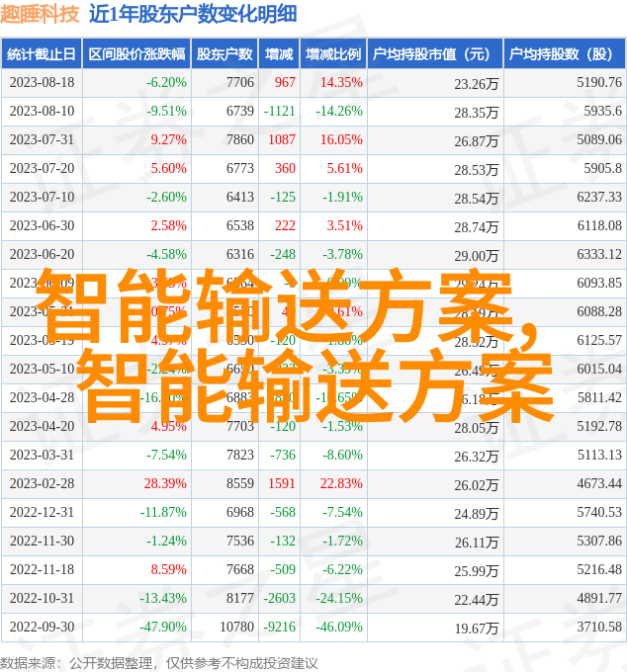The width and height of the screenshot is (627, 672).
Task: Click the price change value 8.59%
Action: click(x=168, y=570)
